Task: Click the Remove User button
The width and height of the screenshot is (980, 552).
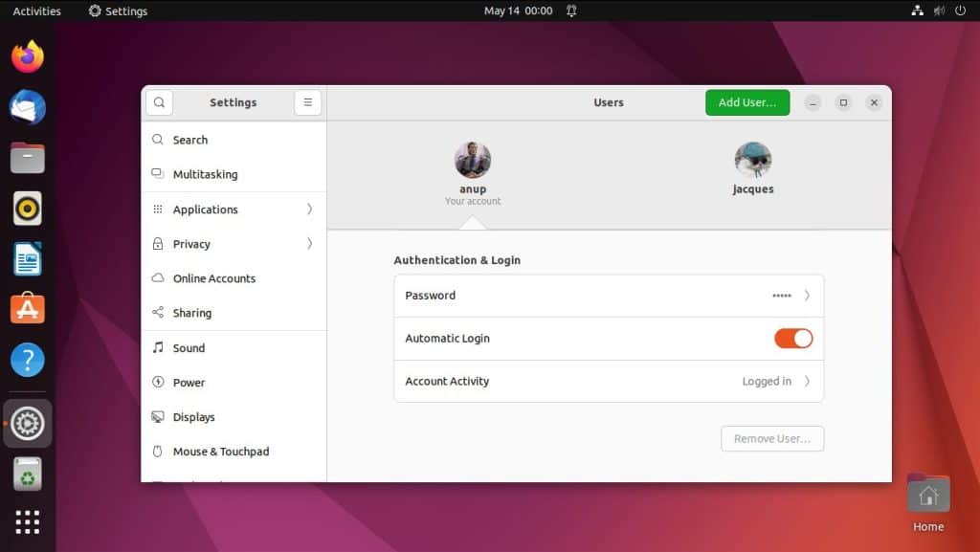Action: click(771, 438)
